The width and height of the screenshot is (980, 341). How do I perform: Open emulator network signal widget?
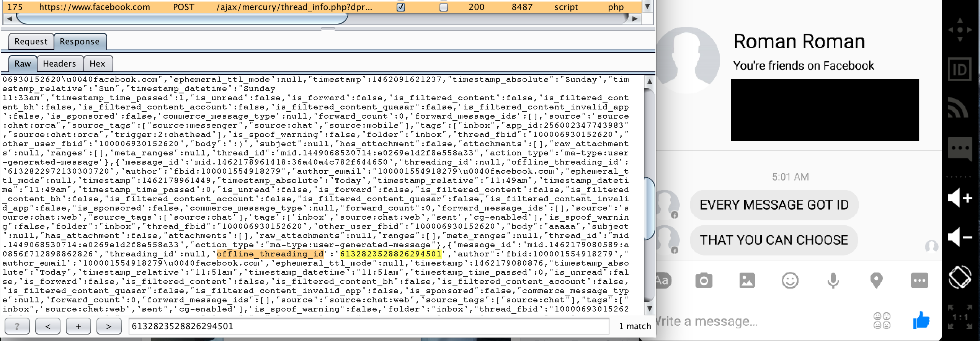click(959, 108)
